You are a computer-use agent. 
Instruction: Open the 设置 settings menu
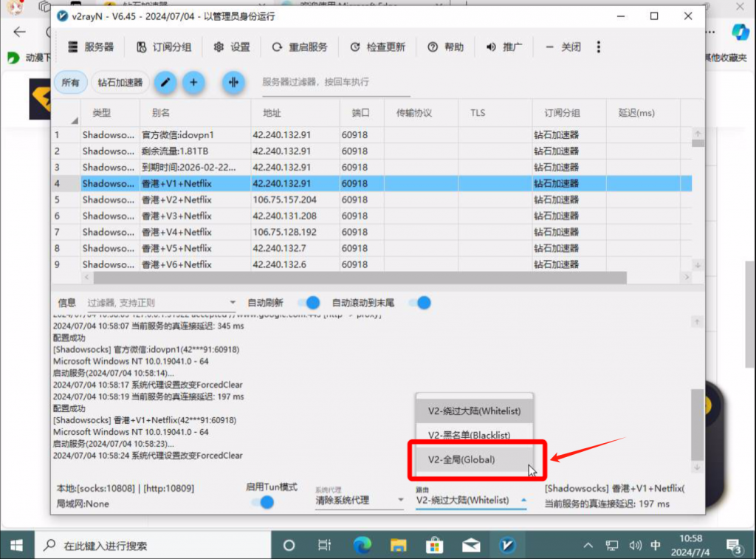pyautogui.click(x=232, y=47)
